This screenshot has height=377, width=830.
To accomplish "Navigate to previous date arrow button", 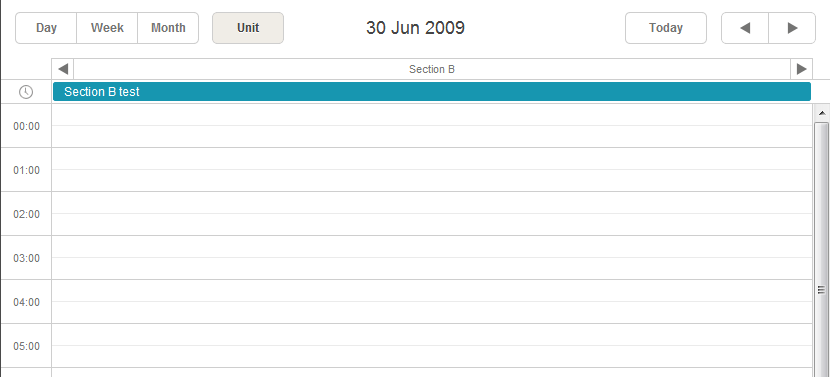I will click(x=745, y=28).
